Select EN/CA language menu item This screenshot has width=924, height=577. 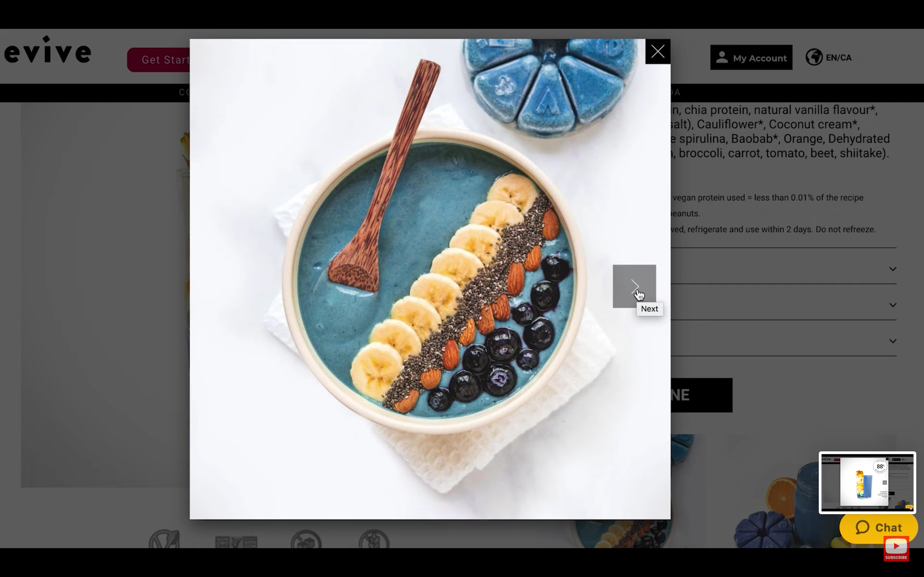[x=829, y=56]
